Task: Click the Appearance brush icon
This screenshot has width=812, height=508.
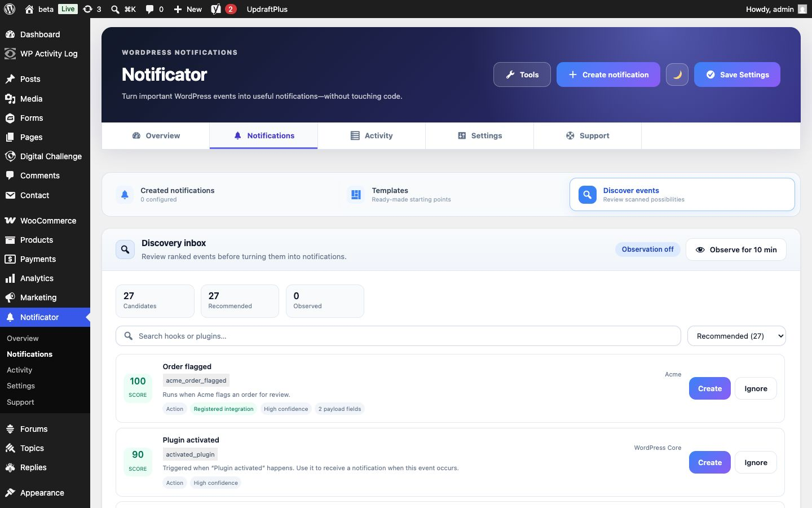Action: pyautogui.click(x=10, y=493)
